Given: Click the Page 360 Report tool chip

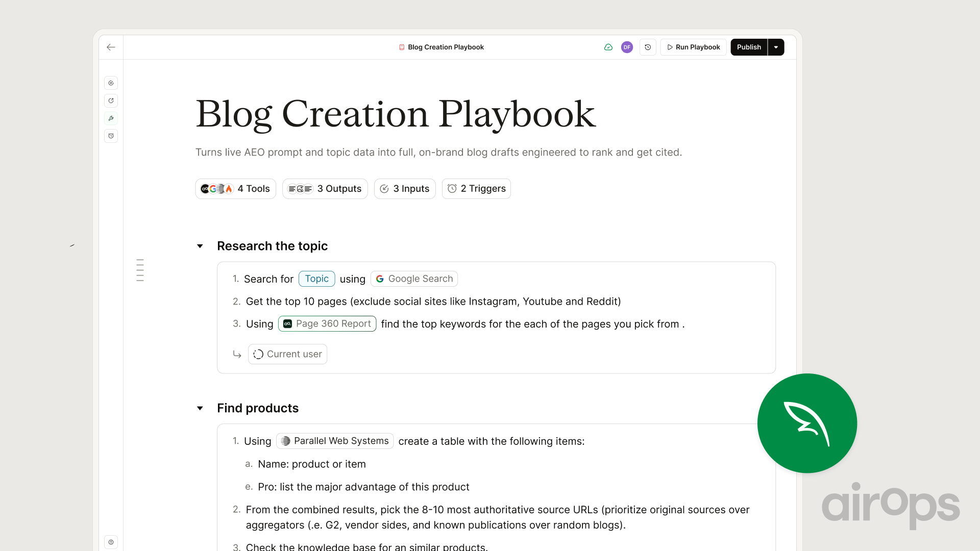Looking at the screenshot, I should pyautogui.click(x=327, y=324).
